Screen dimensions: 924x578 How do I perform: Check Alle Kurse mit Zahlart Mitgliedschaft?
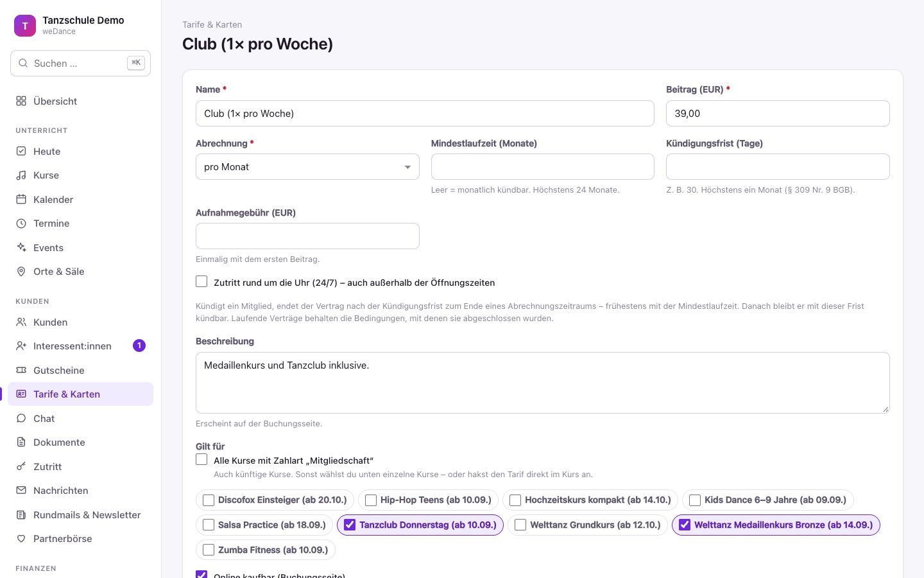pyautogui.click(x=201, y=459)
